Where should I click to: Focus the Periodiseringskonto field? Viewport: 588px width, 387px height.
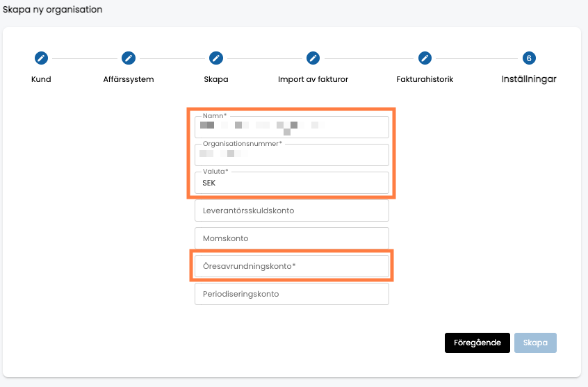[x=292, y=294]
